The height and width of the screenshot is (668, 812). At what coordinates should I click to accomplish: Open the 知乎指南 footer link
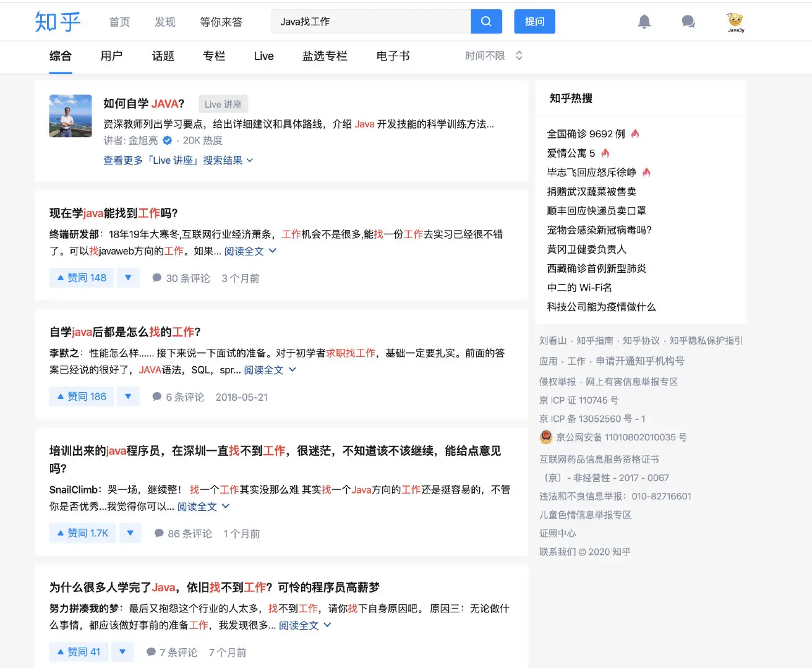point(595,340)
